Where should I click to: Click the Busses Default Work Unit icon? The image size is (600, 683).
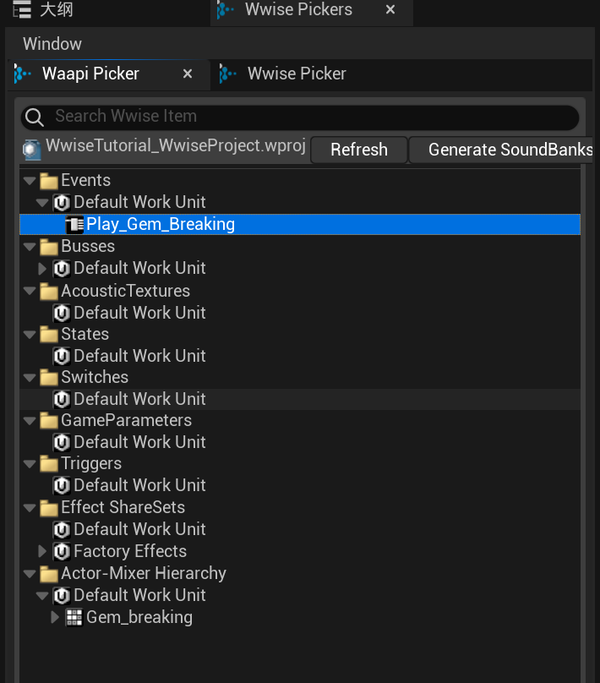(61, 268)
